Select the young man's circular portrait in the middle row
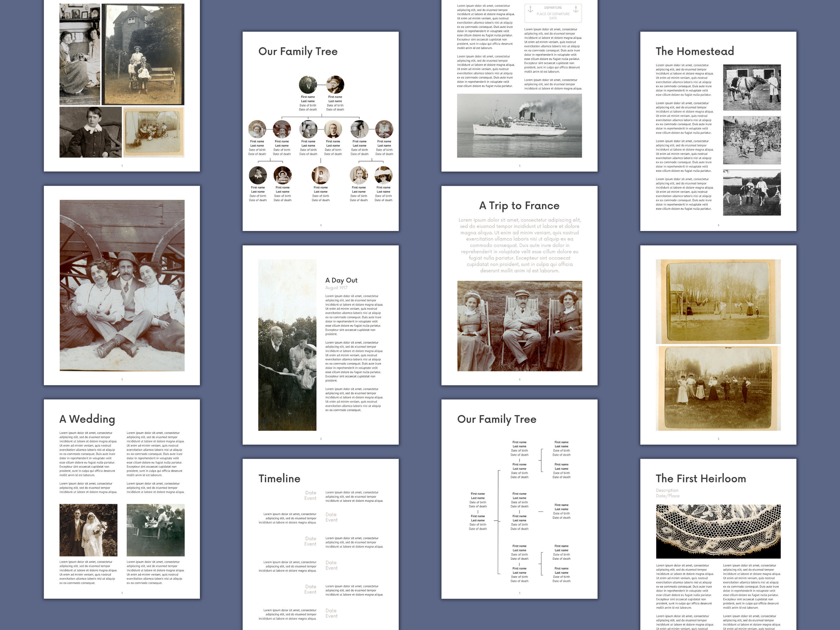This screenshot has height=630, width=840. click(333, 129)
